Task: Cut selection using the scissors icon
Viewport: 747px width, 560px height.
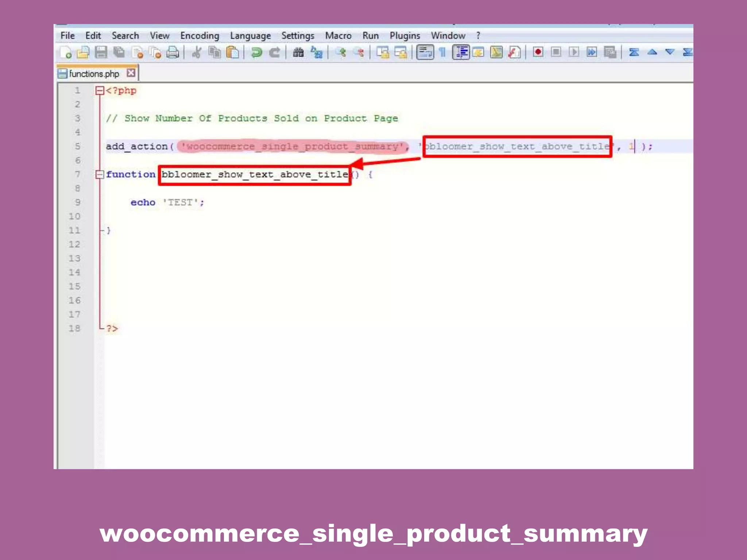Action: (197, 52)
